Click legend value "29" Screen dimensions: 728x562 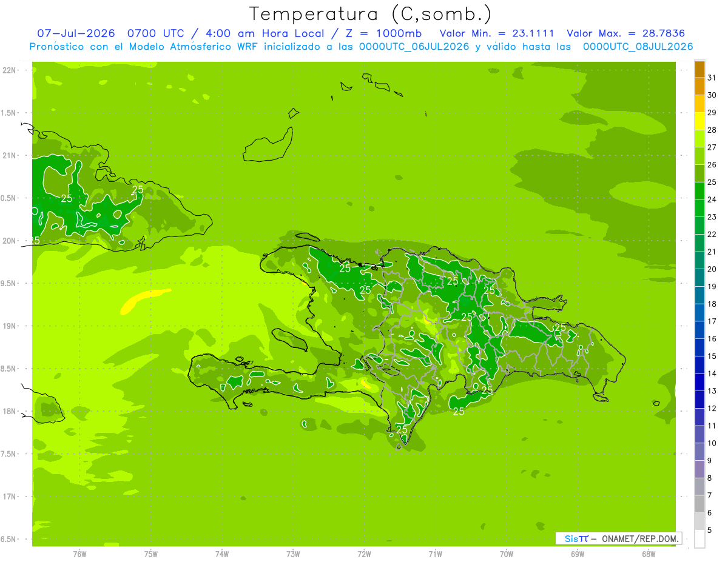click(712, 112)
